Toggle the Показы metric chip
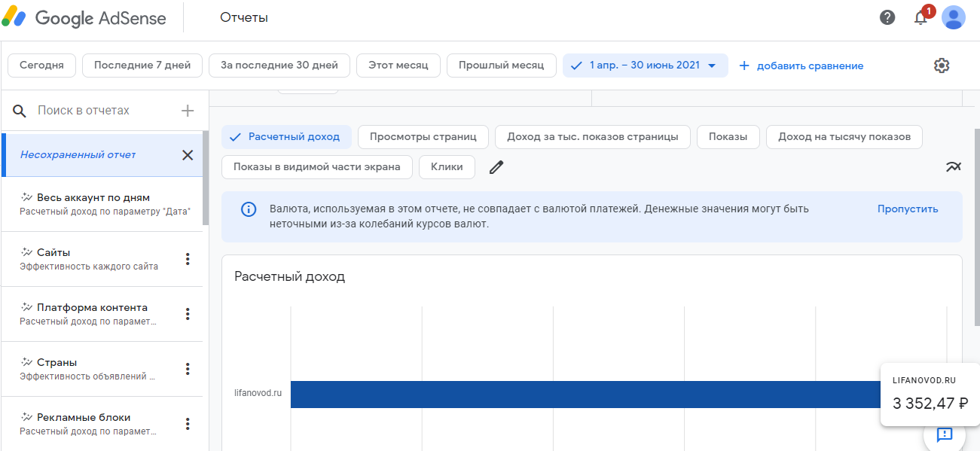980x451 pixels. pyautogui.click(x=728, y=137)
